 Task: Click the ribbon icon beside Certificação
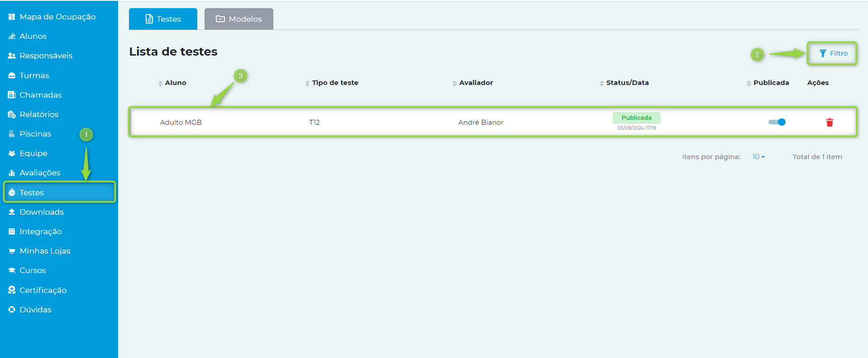click(x=12, y=290)
